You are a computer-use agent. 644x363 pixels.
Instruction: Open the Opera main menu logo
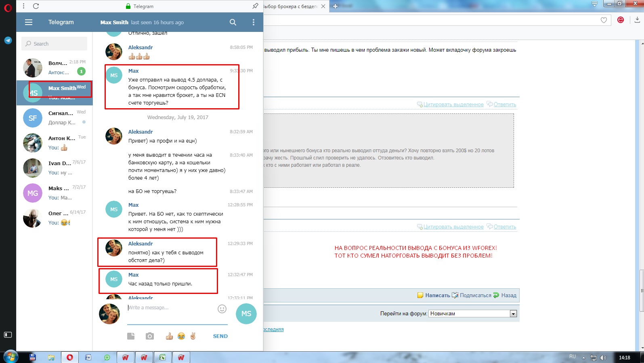point(8,8)
